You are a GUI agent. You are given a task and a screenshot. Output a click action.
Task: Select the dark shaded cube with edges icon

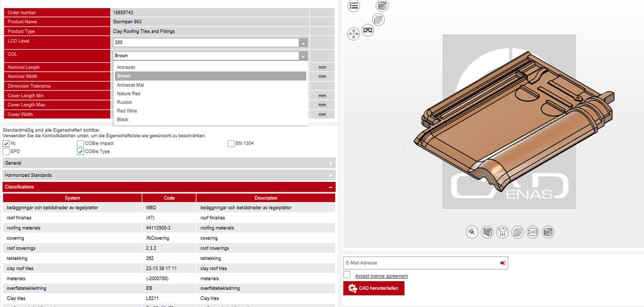coord(487,232)
